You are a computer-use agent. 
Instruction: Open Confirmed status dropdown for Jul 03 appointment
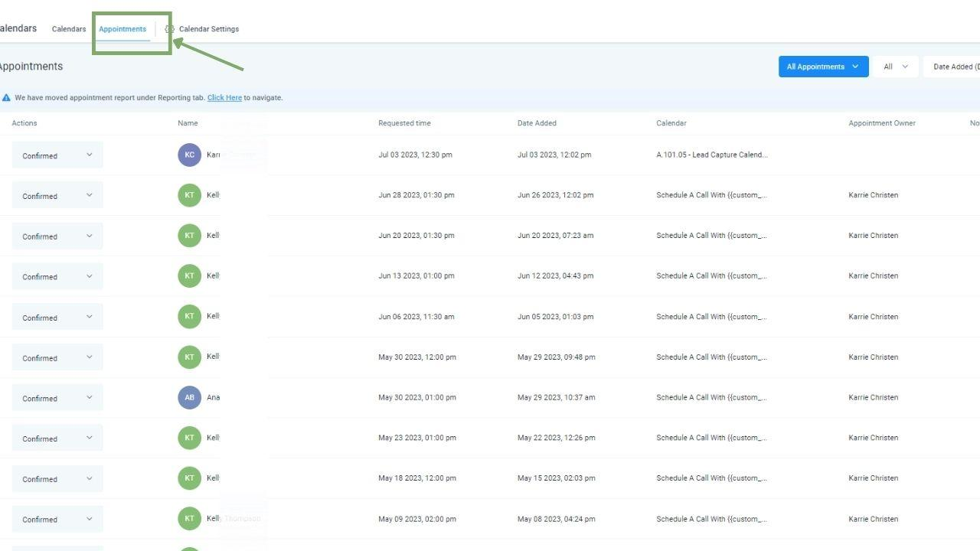[x=57, y=155]
